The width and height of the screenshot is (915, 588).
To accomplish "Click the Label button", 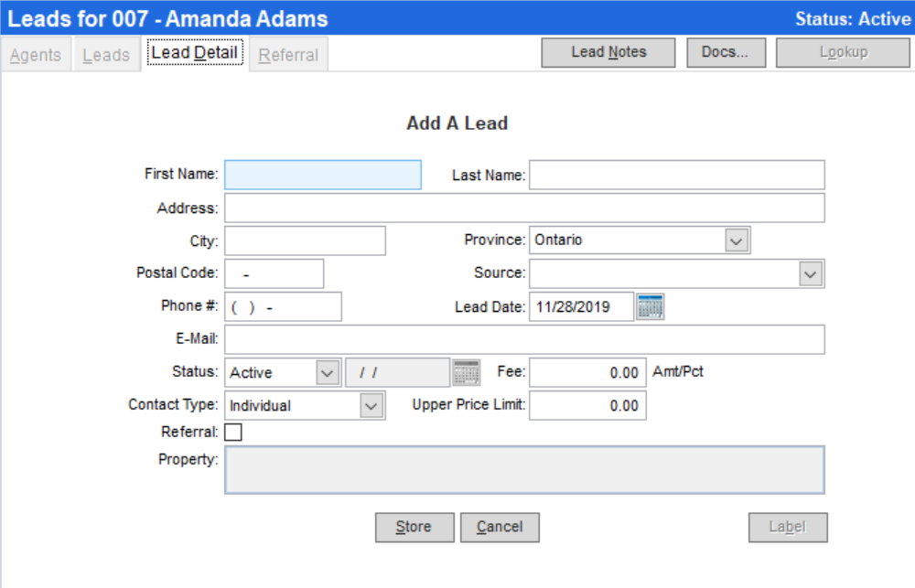I will [787, 527].
